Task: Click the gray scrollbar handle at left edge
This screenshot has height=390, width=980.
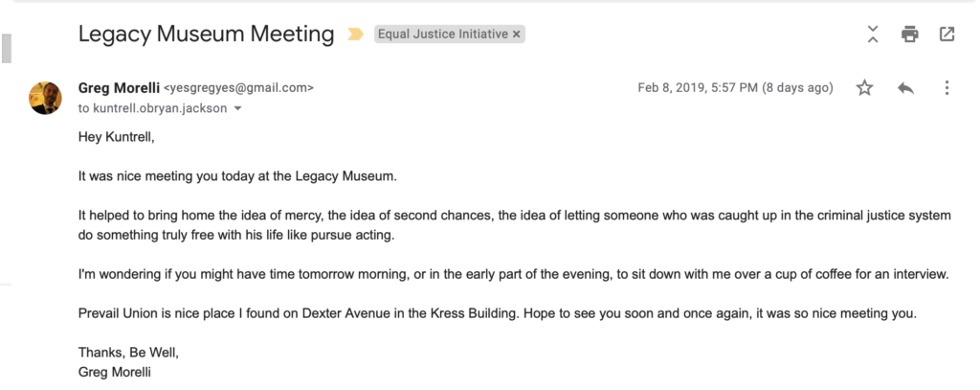Action: (x=7, y=49)
